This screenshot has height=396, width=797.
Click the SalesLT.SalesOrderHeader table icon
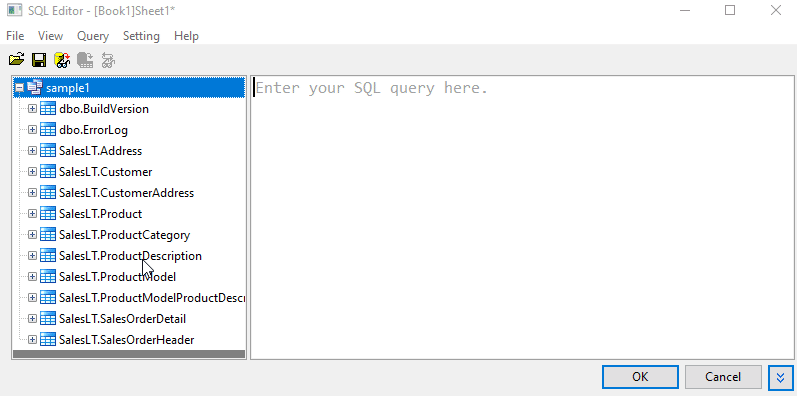tap(48, 340)
